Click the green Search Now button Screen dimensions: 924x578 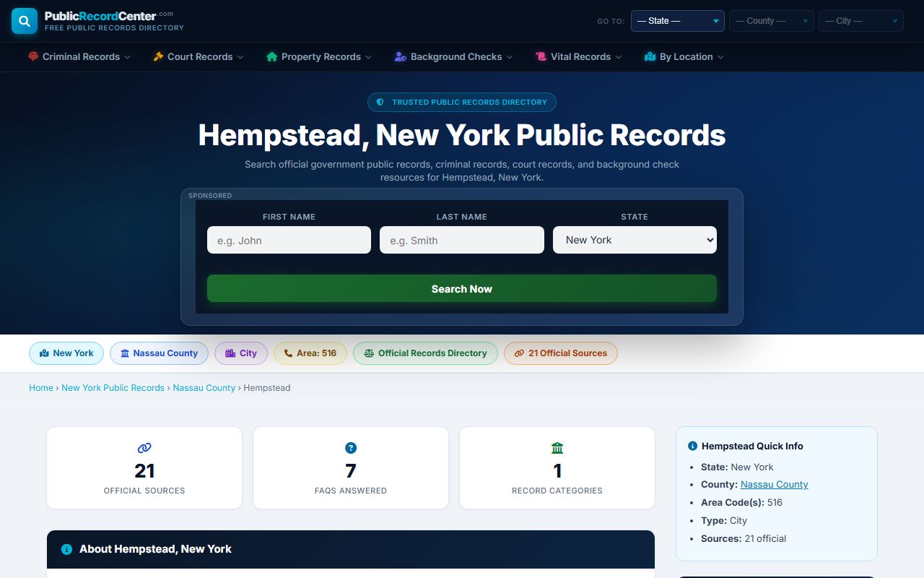coord(462,288)
